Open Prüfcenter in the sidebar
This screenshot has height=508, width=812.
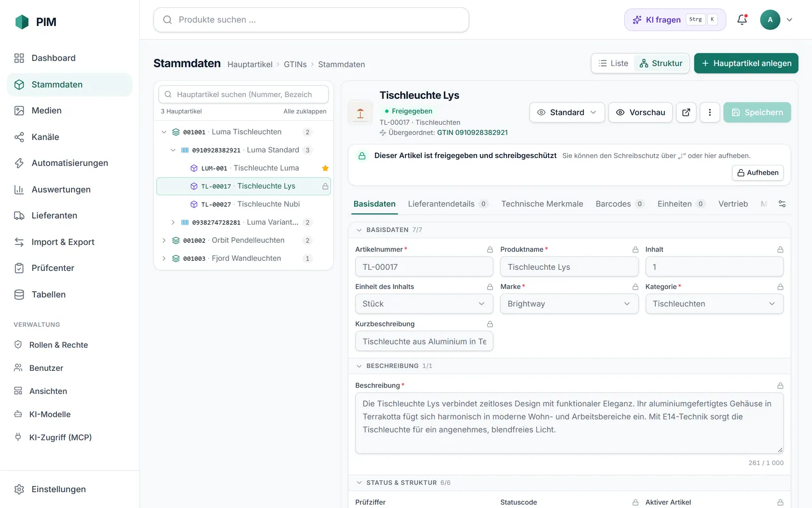click(x=69, y=268)
